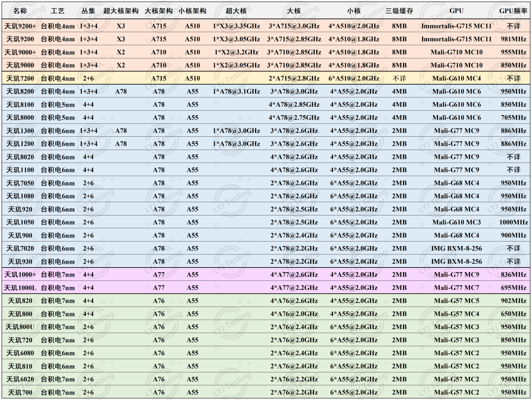Select the 天玑1200 name cell
This screenshot has width=532, height=400.
click(20, 144)
